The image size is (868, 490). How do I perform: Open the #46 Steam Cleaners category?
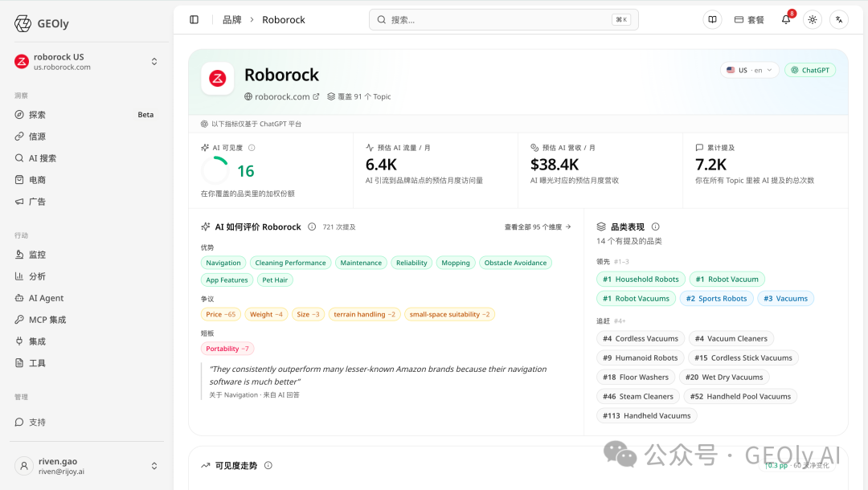[638, 397]
